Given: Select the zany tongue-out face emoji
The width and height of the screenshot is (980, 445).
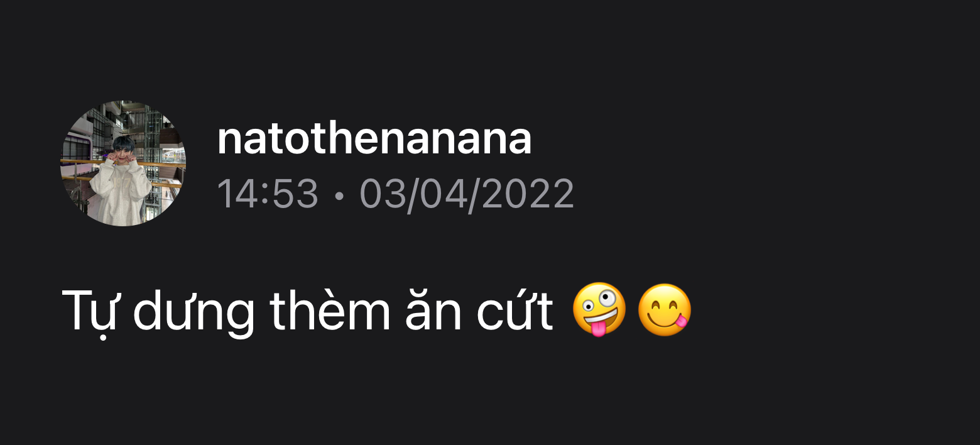Looking at the screenshot, I should coord(599,309).
